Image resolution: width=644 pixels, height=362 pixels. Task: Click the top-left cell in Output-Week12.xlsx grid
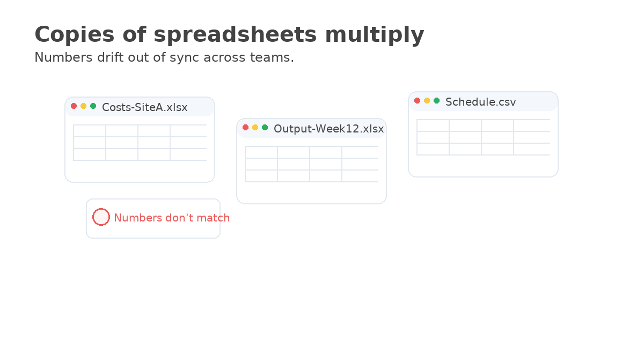[x=261, y=152]
